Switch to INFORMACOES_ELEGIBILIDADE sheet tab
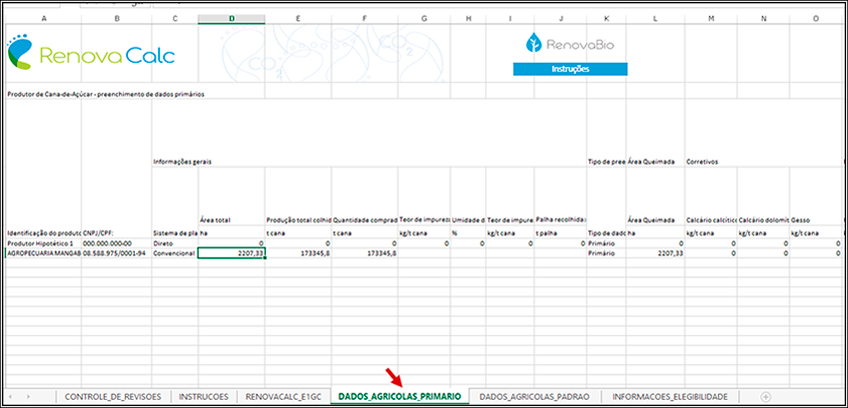This screenshot has height=408, width=848. 676,396
